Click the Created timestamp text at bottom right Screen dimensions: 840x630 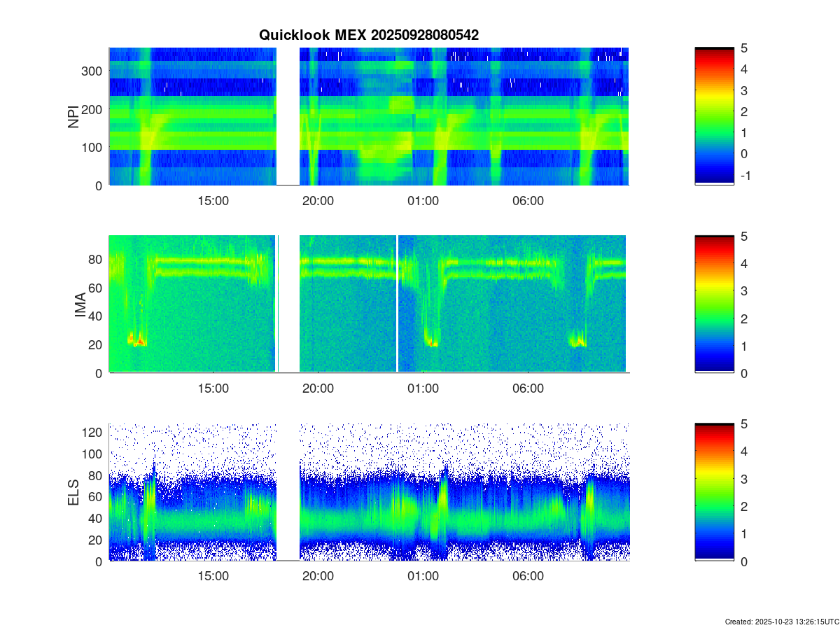(781, 622)
